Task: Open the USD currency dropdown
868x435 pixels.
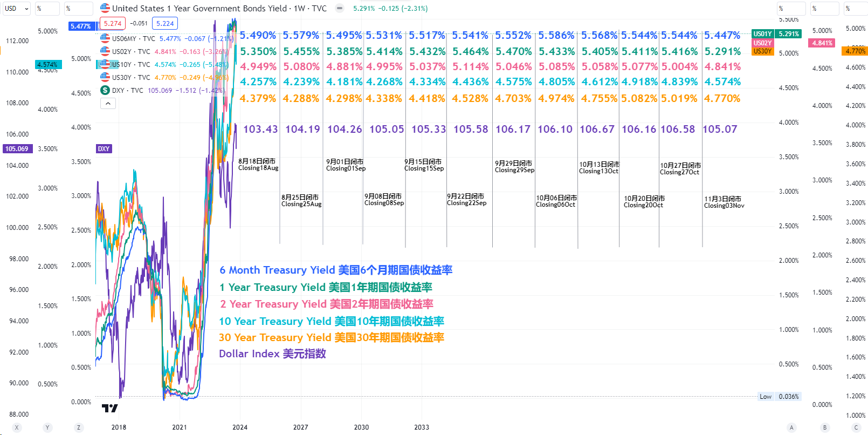Action: pyautogui.click(x=17, y=9)
